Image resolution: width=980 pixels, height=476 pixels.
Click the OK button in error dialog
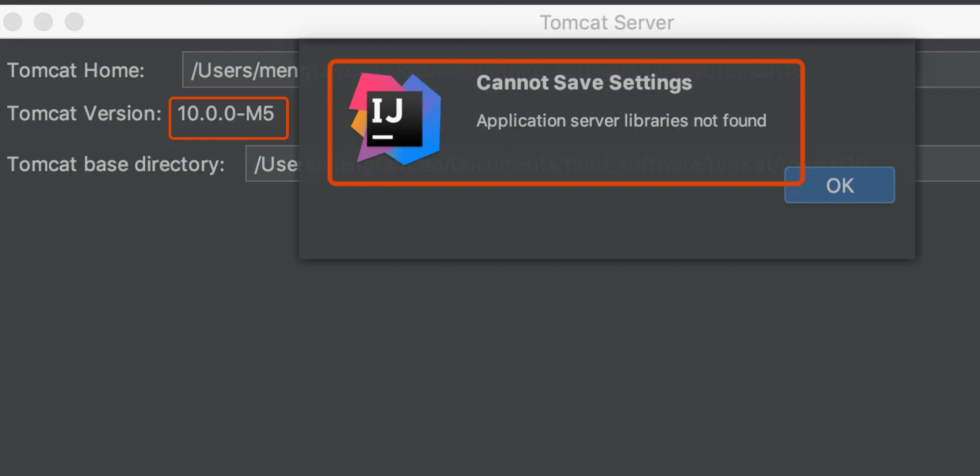pyautogui.click(x=840, y=185)
